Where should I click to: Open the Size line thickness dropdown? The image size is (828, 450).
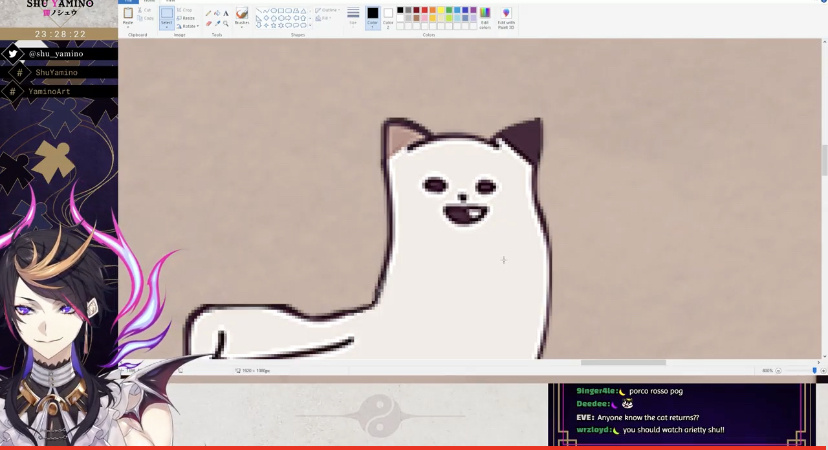click(353, 16)
